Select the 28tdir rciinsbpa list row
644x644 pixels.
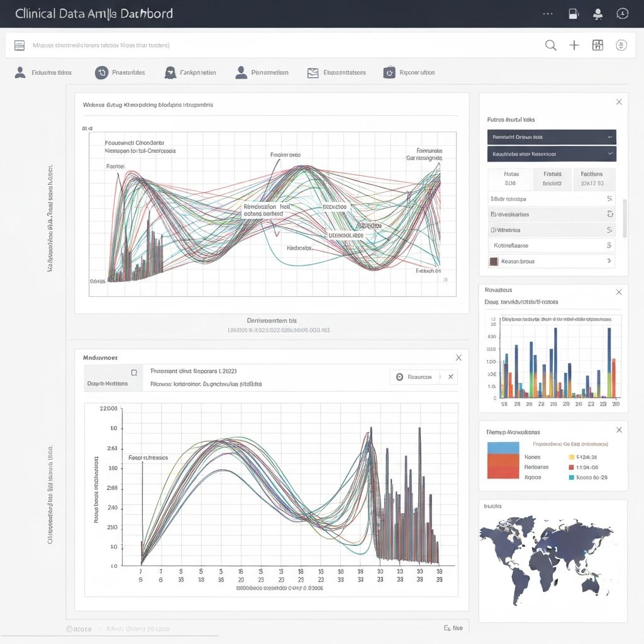551,199
